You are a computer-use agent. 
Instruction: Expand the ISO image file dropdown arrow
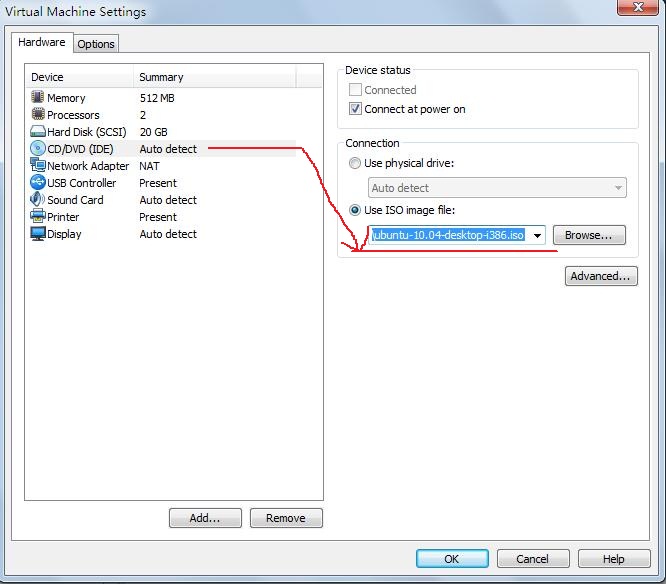(x=537, y=235)
